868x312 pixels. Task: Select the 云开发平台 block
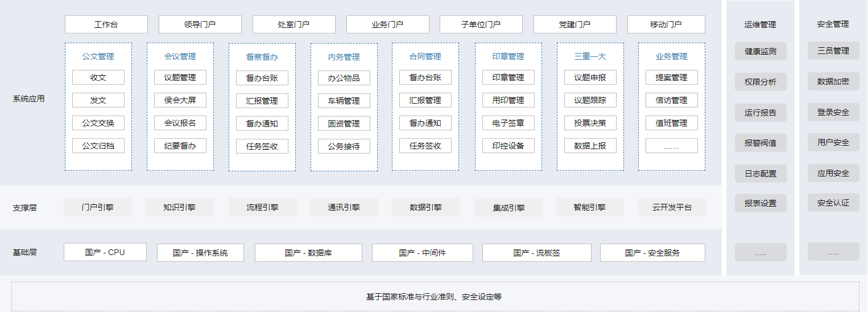click(x=672, y=207)
